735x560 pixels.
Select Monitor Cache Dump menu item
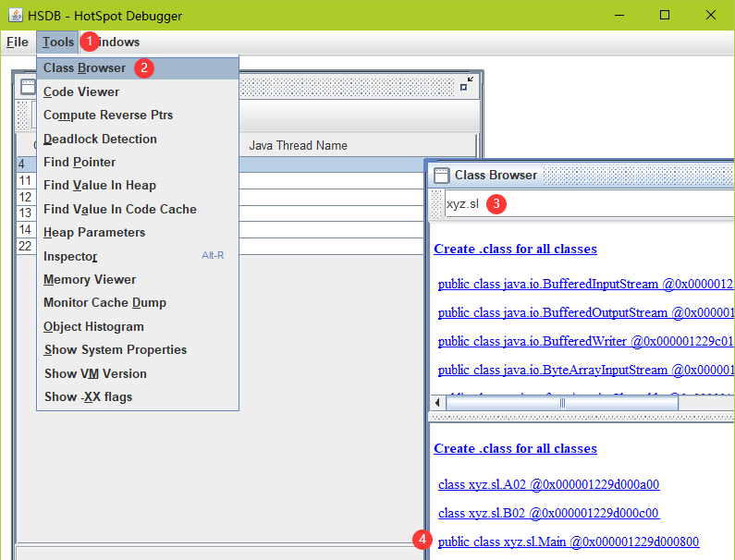click(x=138, y=303)
